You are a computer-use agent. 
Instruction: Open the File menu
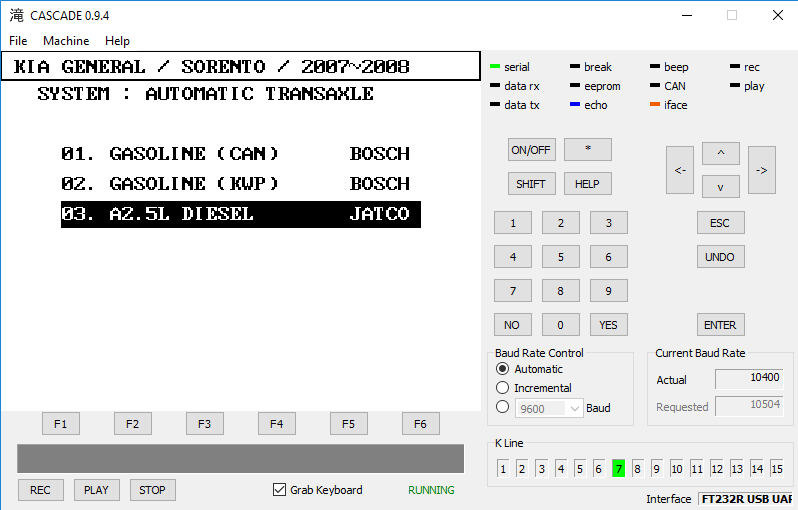tap(18, 41)
